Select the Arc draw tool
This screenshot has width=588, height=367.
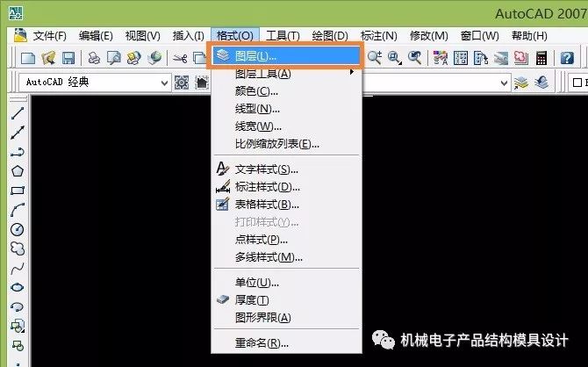tap(18, 210)
